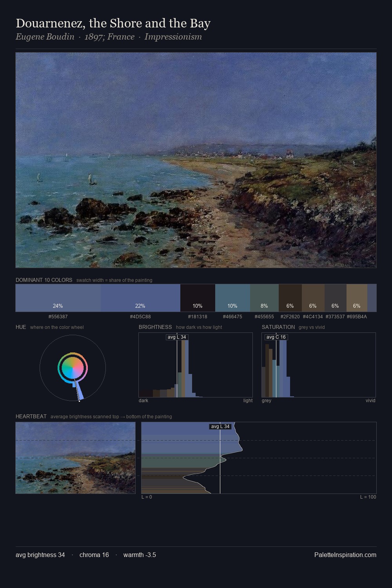The image size is (392, 588).
Task: Click the HUE section heading
Action: click(21, 327)
